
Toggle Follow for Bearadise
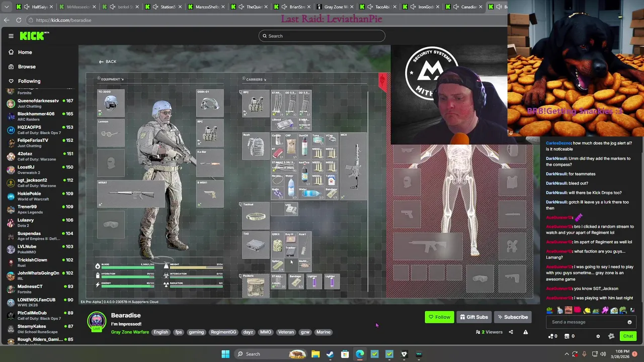pyautogui.click(x=439, y=317)
